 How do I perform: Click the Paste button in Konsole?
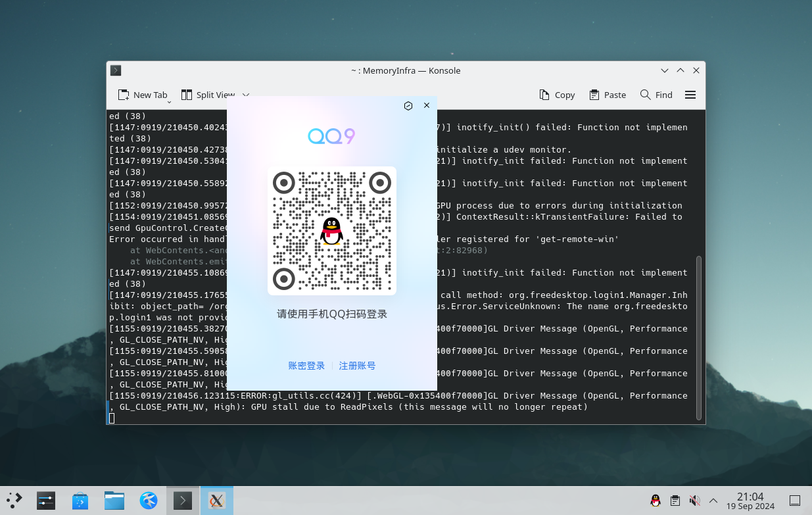pyautogui.click(x=608, y=95)
